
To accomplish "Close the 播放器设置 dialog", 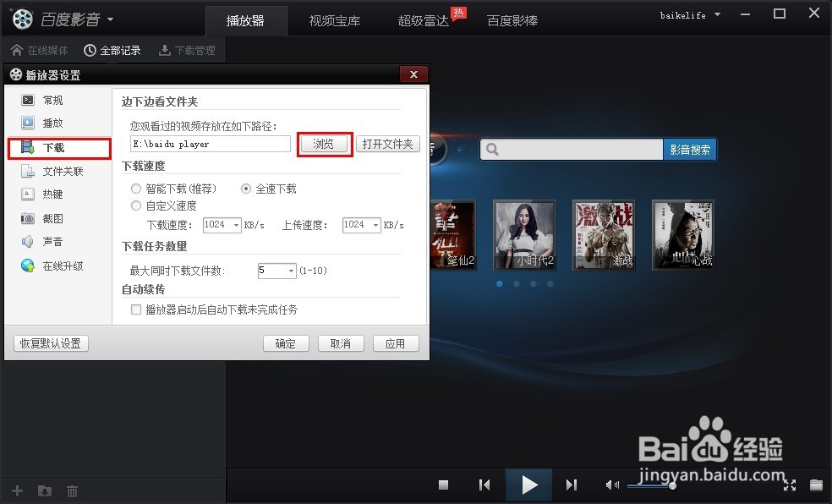I will click(x=413, y=74).
